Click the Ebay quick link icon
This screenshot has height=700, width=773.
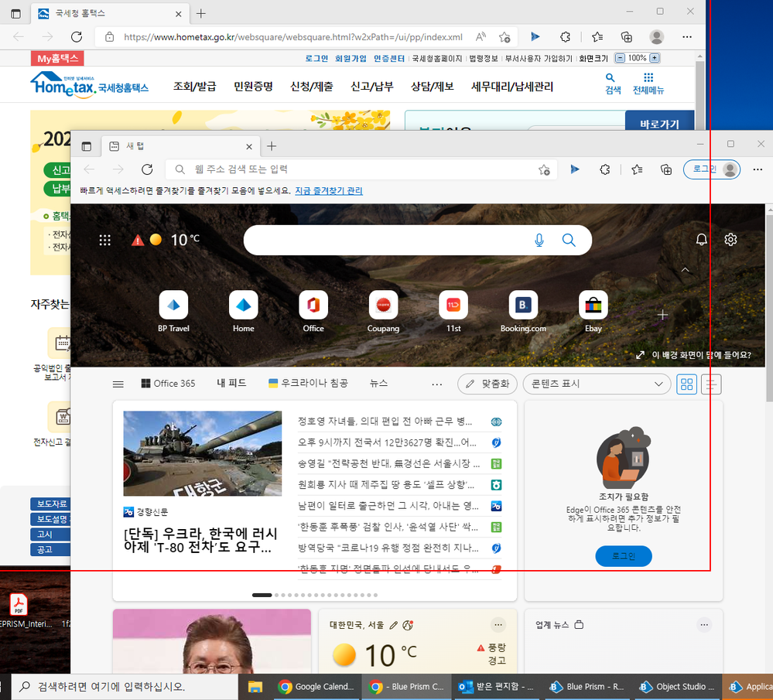(x=593, y=306)
